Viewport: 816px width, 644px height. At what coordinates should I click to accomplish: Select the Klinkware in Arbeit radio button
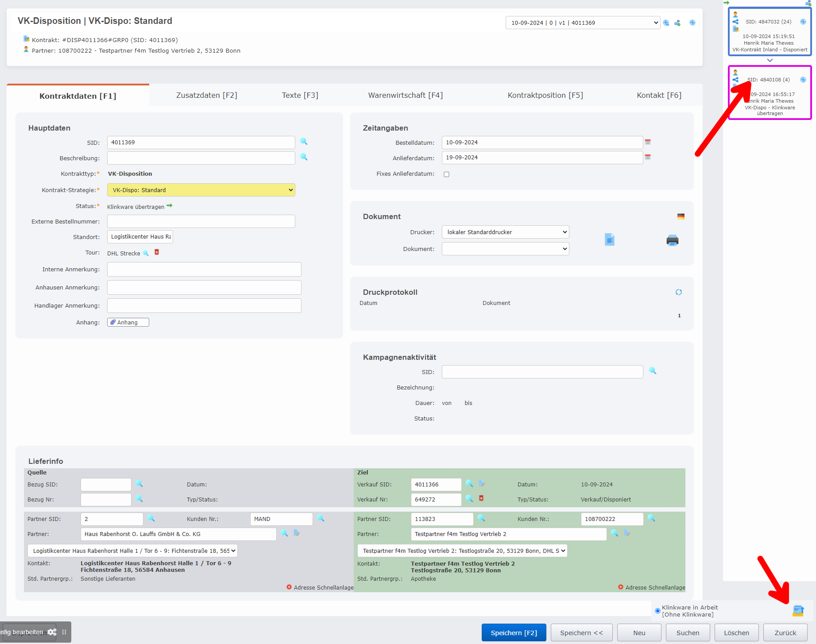tap(657, 611)
